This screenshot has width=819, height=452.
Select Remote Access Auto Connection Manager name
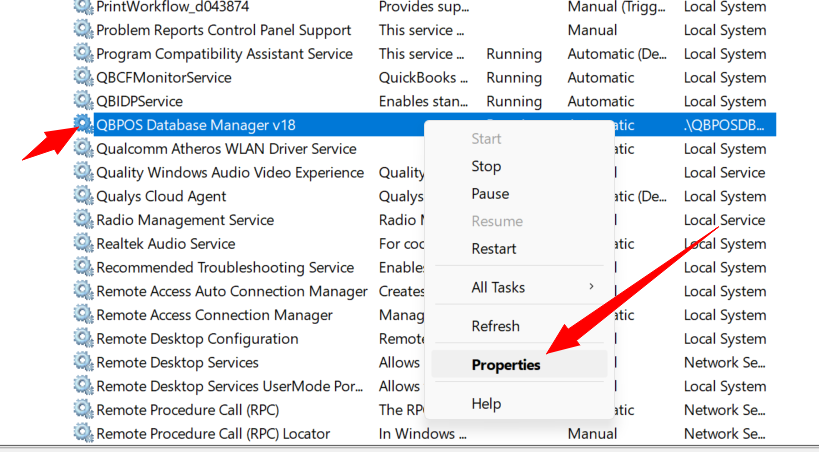232,292
